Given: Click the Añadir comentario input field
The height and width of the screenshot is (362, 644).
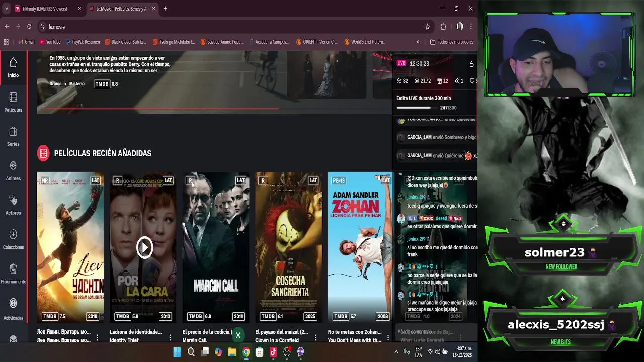Looking at the screenshot, I should tap(435, 332).
